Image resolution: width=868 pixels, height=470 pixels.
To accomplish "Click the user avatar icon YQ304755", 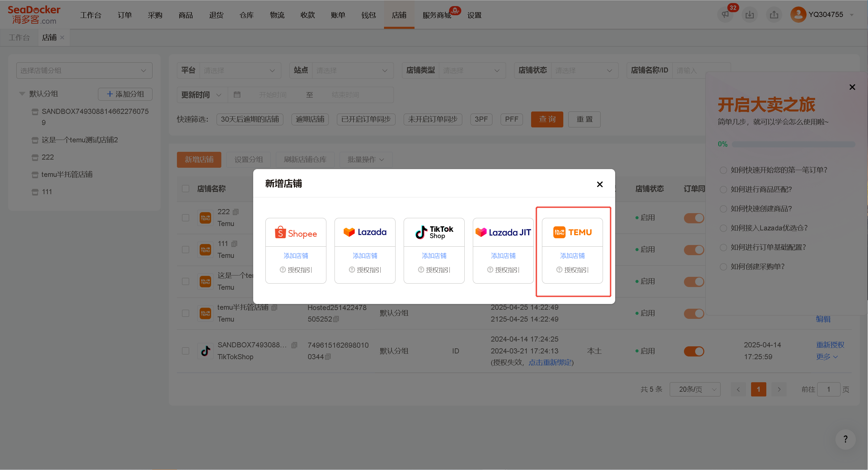I will click(x=798, y=15).
